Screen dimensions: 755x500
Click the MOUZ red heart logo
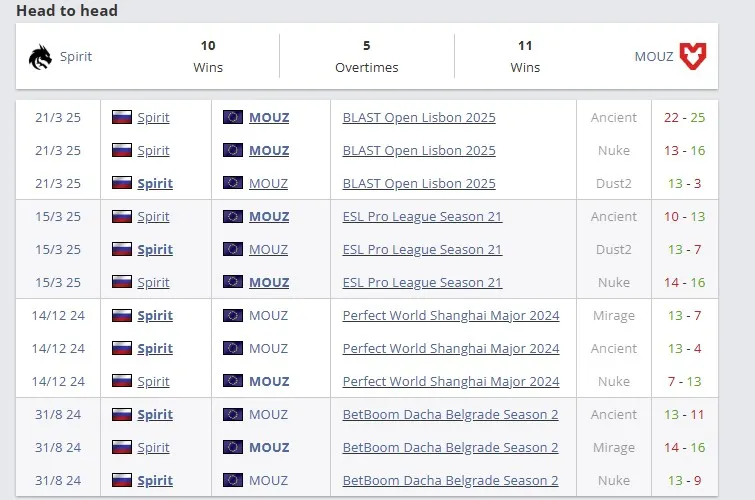[693, 56]
